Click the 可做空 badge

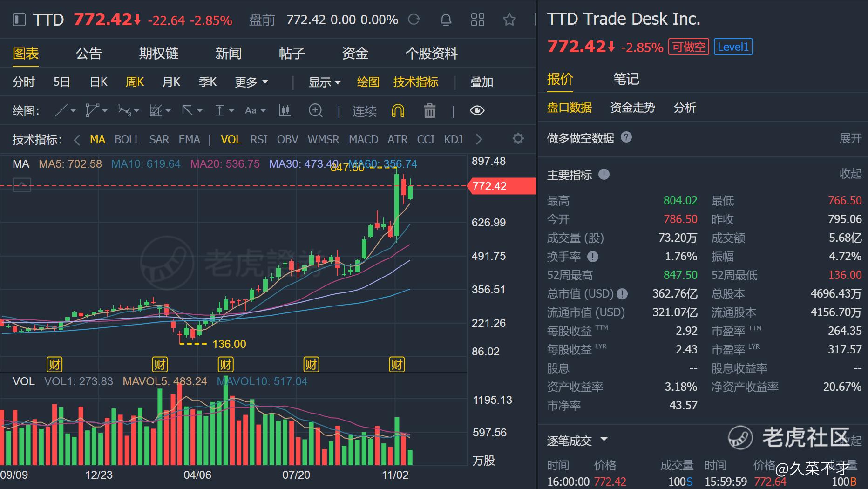pyautogui.click(x=689, y=47)
